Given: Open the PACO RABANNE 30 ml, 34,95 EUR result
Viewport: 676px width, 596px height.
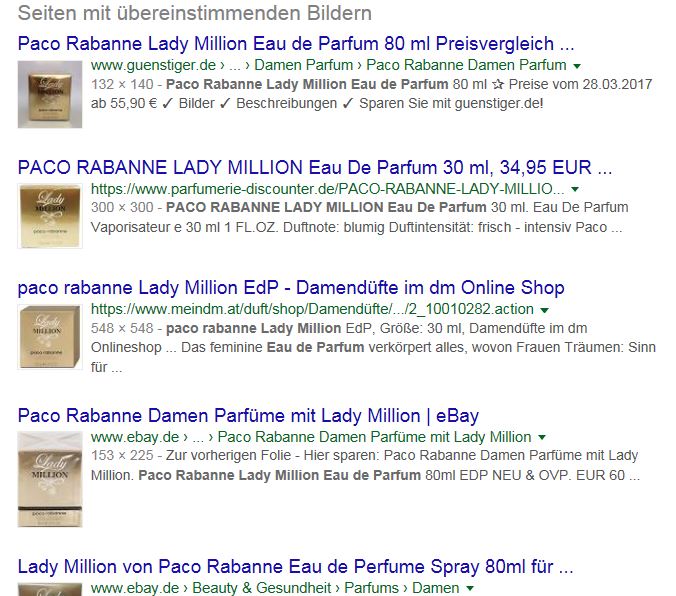Looking at the screenshot, I should pyautogui.click(x=315, y=167).
